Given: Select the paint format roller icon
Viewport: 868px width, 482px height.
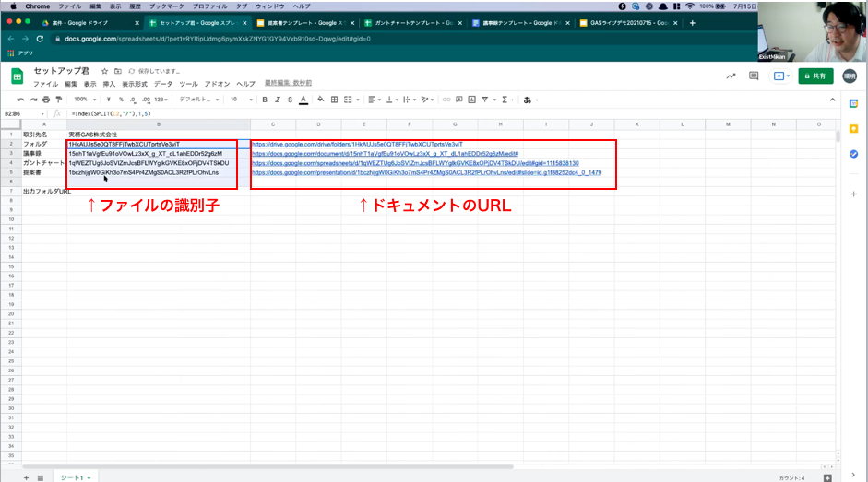Looking at the screenshot, I should click(x=59, y=100).
